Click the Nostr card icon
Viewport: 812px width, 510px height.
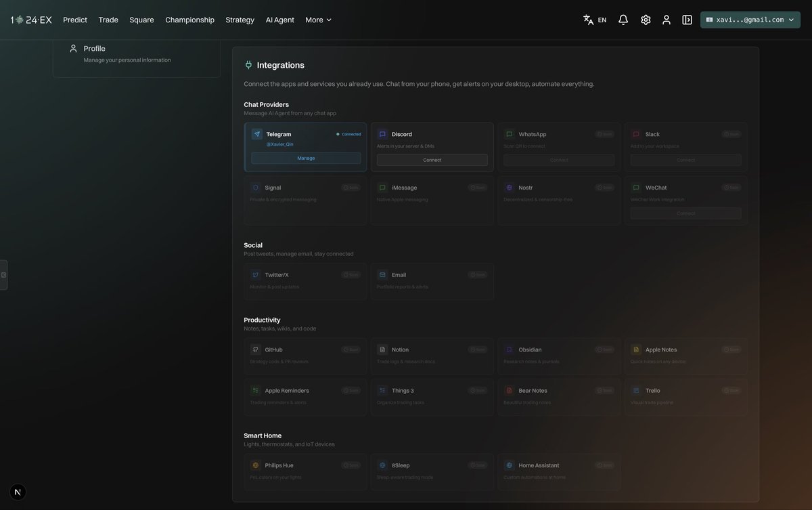(510, 188)
